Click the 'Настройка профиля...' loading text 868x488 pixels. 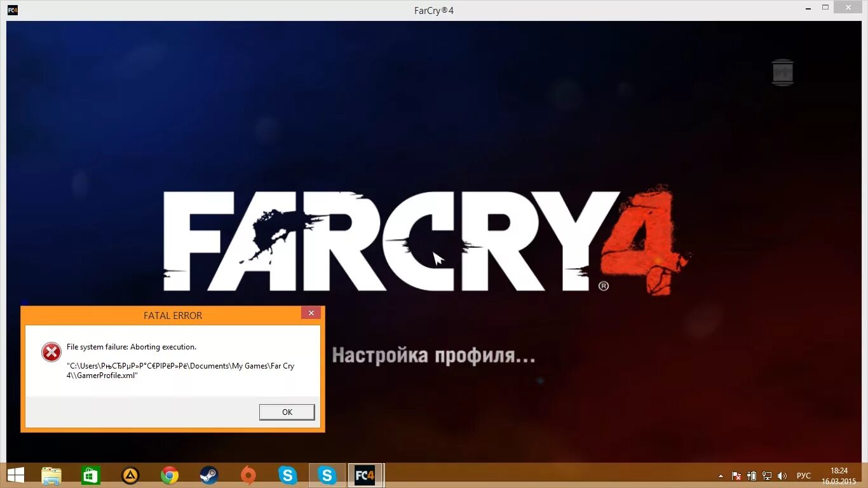coord(433,355)
